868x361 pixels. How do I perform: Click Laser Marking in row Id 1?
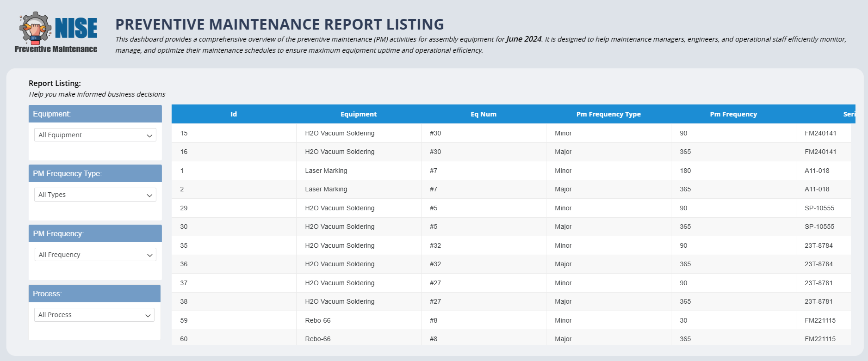pos(326,171)
